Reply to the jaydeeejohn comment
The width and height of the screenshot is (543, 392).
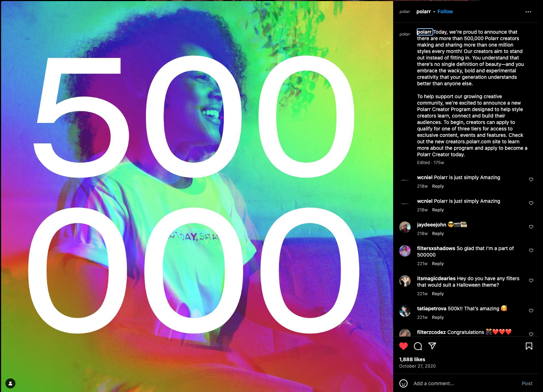click(x=438, y=234)
